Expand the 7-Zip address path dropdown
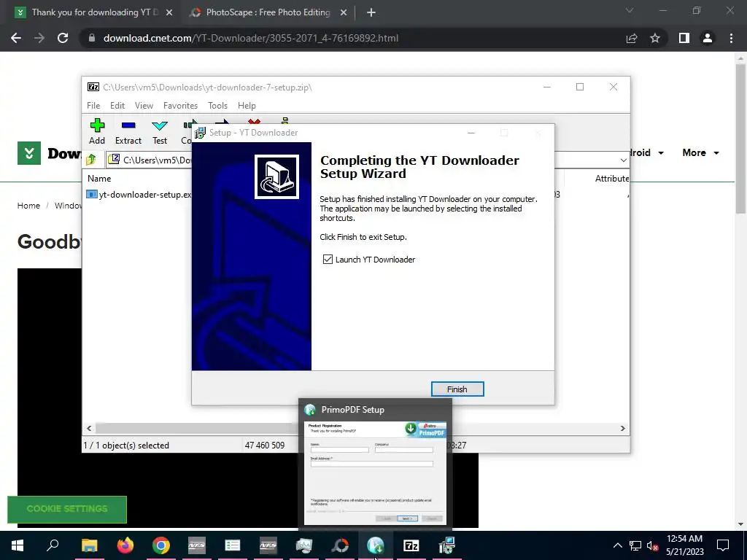This screenshot has width=747, height=560. pos(623,160)
